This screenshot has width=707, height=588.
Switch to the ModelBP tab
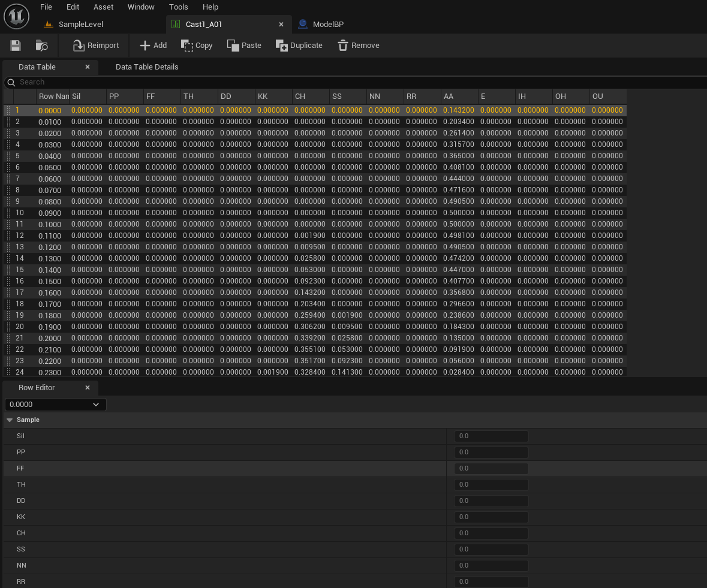(x=321, y=24)
